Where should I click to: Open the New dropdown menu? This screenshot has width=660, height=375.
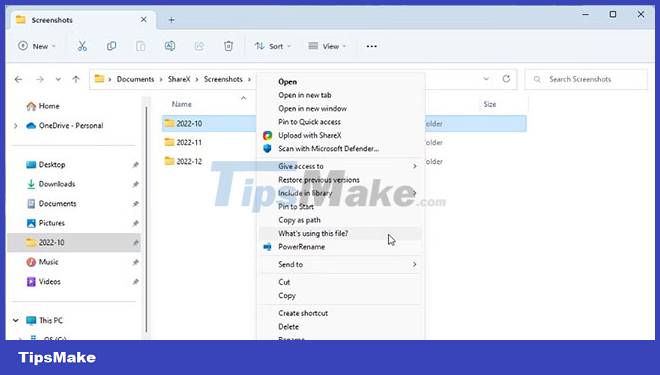point(37,46)
